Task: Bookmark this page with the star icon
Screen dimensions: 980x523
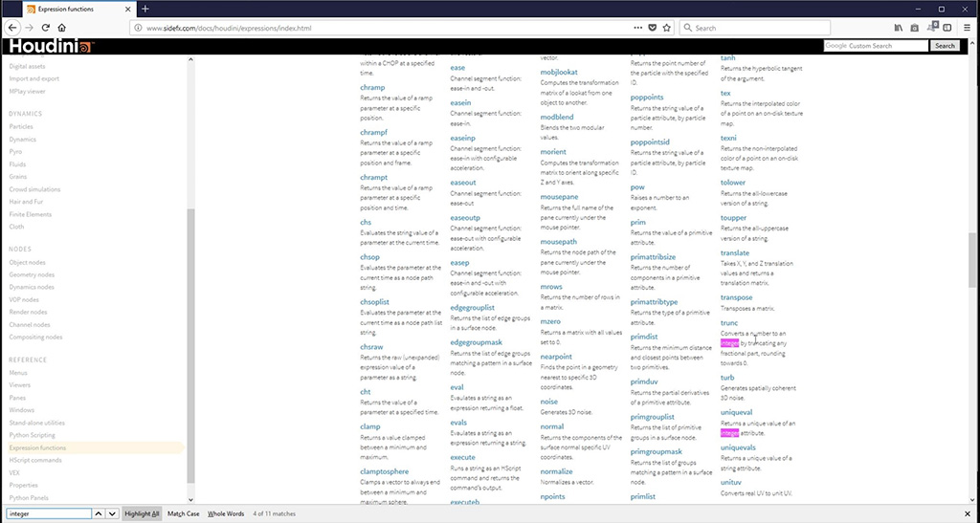Action: pyautogui.click(x=667, y=28)
